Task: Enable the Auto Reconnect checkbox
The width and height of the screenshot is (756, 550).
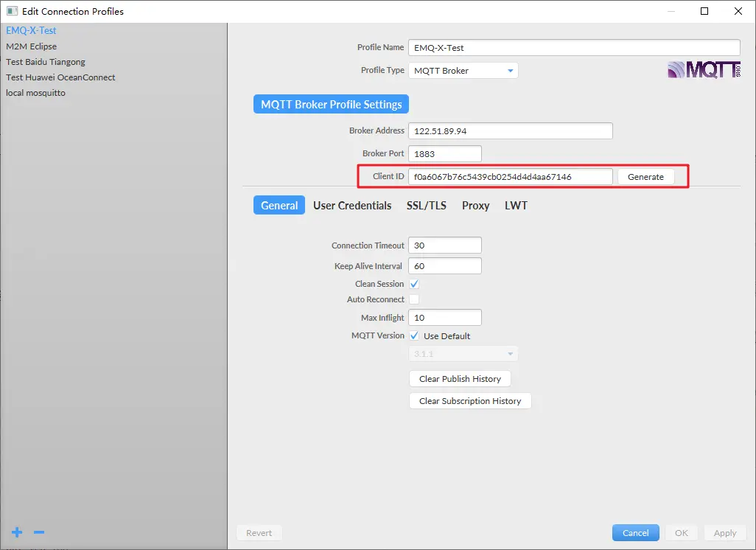Action: click(414, 299)
